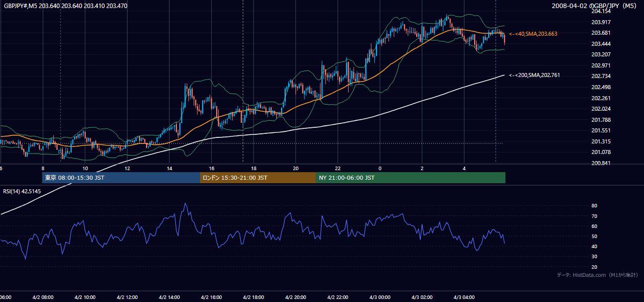
Task: Click the 4/3 04:00 bottom time label
Action: click(x=465, y=297)
